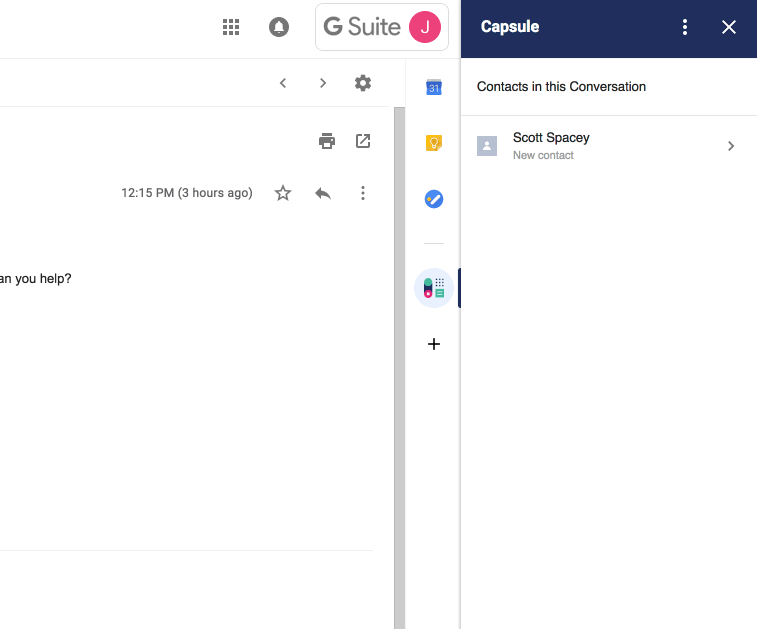Open conversation in a new window
Viewport: 757px width, 629px height.
coord(363,141)
